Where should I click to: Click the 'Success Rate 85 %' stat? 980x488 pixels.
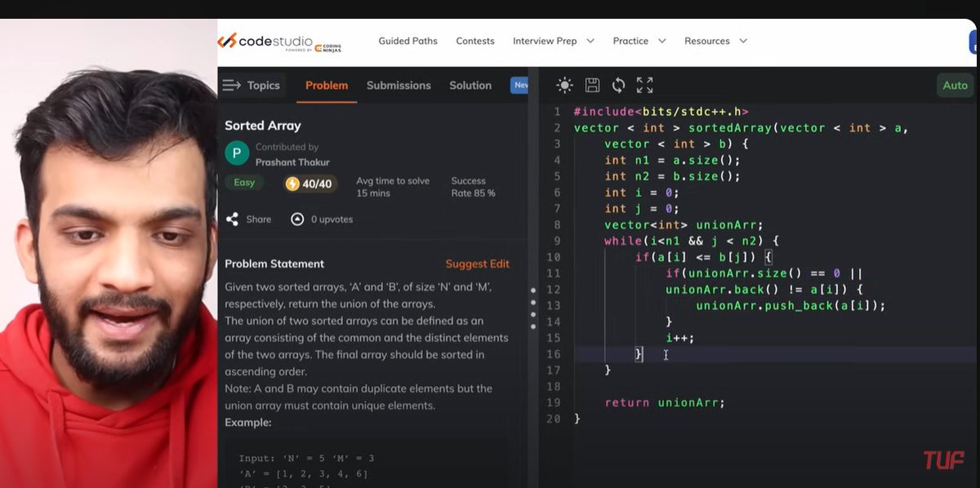click(x=473, y=187)
